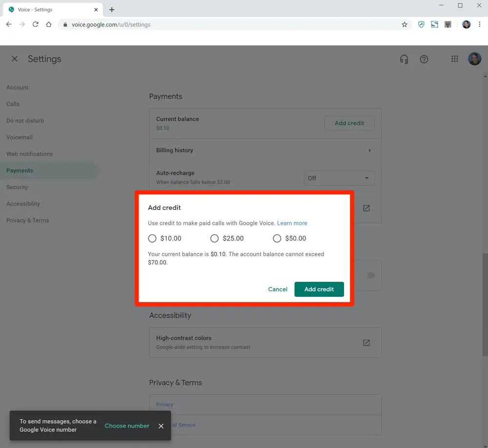Viewport: 488px width, 448px height.
Task: Click the High-contrast colors row
Action: point(265,342)
